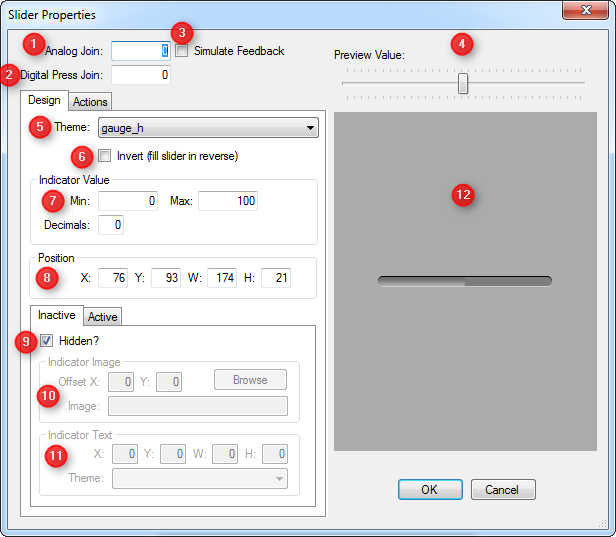Click the Indicator Value Max field
Viewport: 616px width, 537px height.
pyautogui.click(x=227, y=201)
